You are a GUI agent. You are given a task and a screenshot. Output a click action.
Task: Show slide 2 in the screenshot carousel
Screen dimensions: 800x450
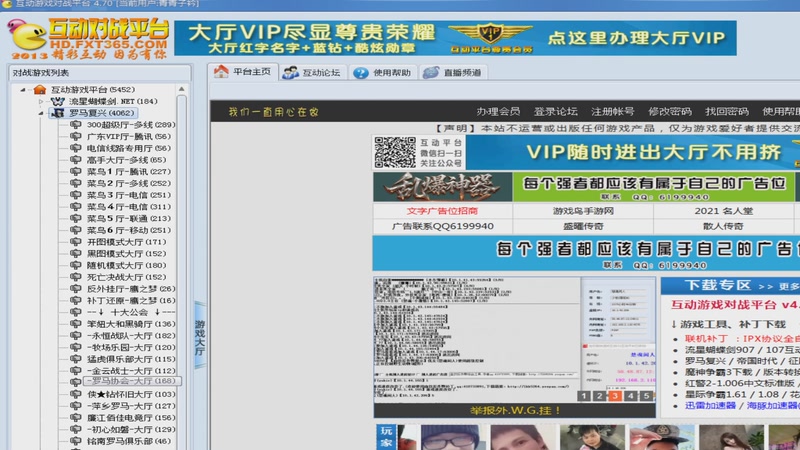[599, 396]
